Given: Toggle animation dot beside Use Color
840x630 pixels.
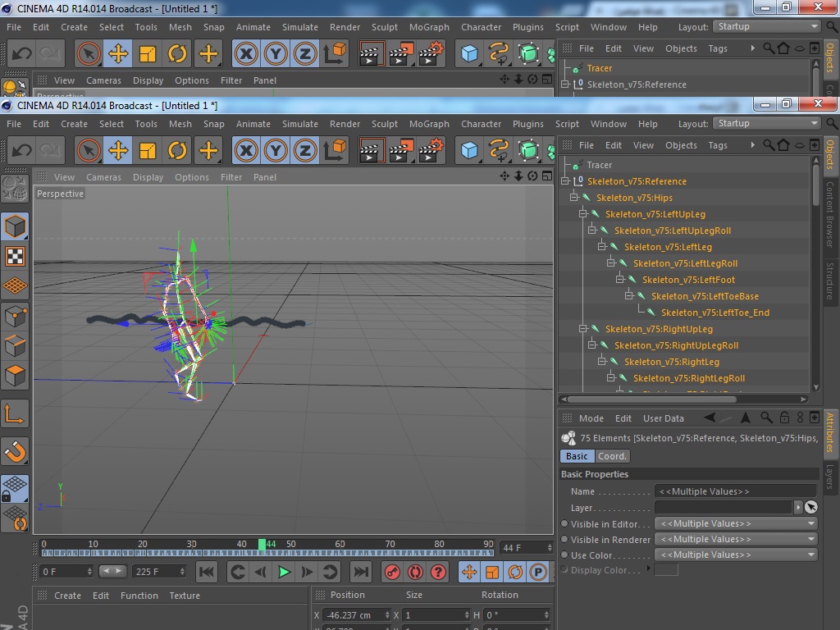Looking at the screenshot, I should (564, 555).
